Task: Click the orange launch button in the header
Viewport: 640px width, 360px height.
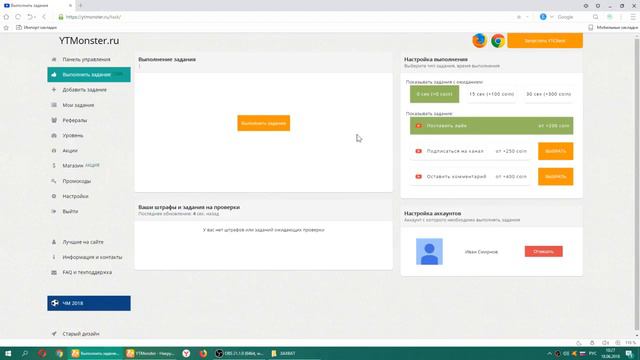Action: [545, 40]
